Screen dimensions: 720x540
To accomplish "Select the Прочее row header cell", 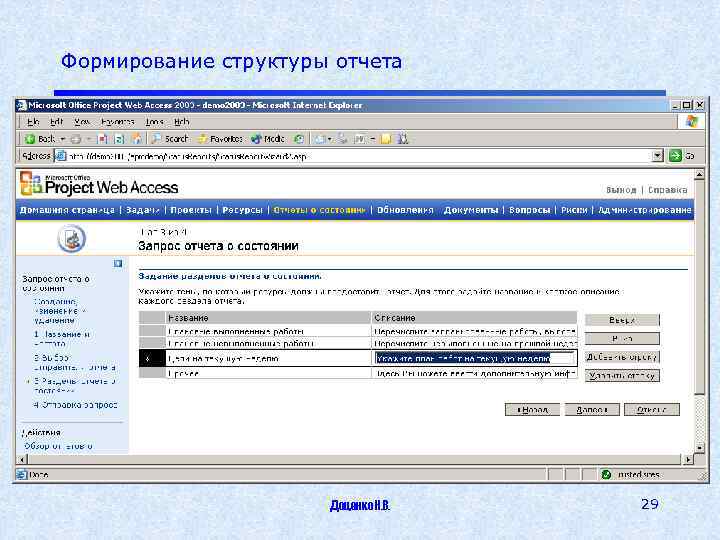I will pyautogui.click(x=152, y=373).
